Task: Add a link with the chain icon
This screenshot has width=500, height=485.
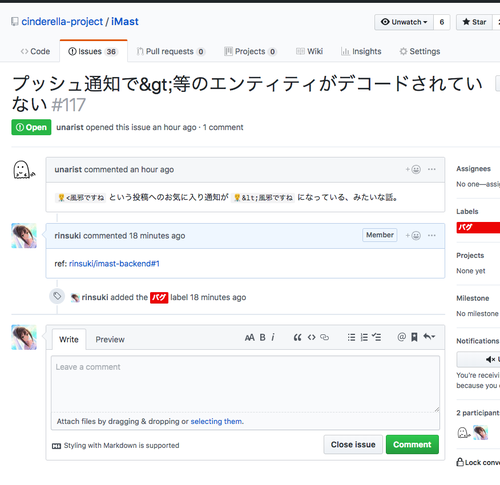Action: [324, 337]
